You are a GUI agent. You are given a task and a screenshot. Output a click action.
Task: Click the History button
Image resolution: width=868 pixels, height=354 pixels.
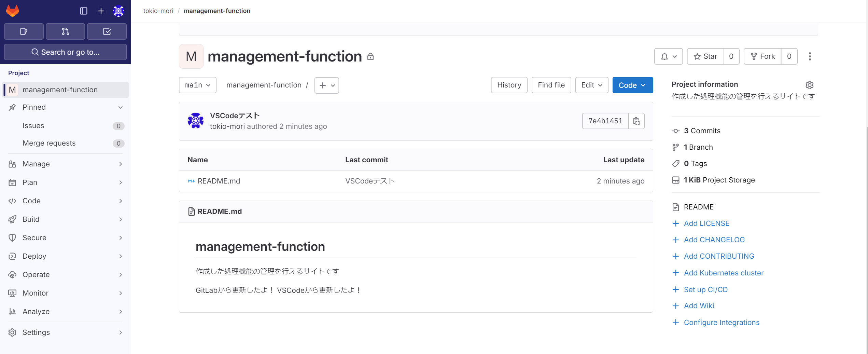[x=509, y=85]
